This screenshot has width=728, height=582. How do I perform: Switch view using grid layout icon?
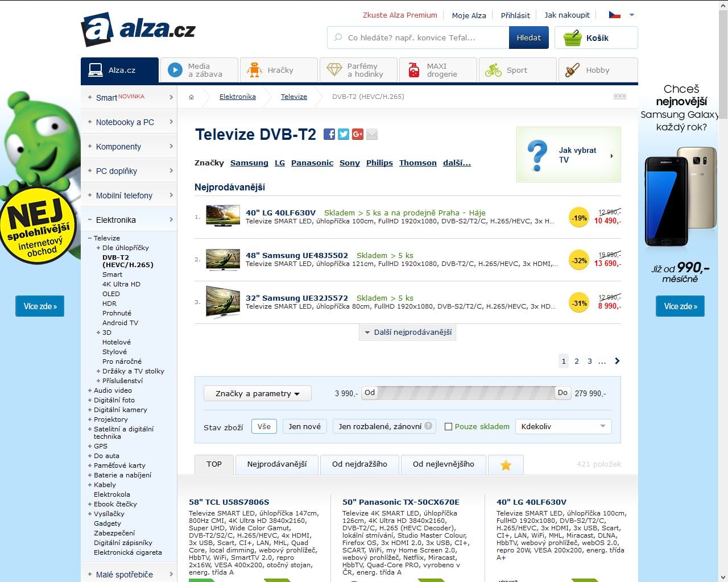pyautogui.click(x=620, y=97)
